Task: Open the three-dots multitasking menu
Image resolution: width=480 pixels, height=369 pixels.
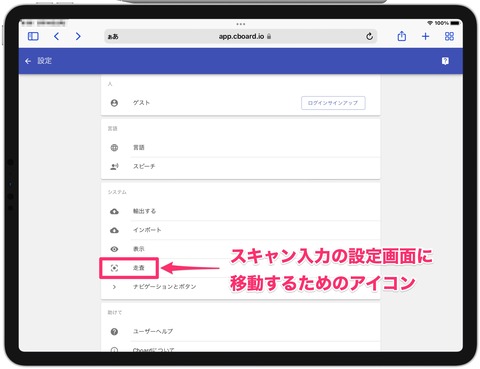Action: (241, 24)
